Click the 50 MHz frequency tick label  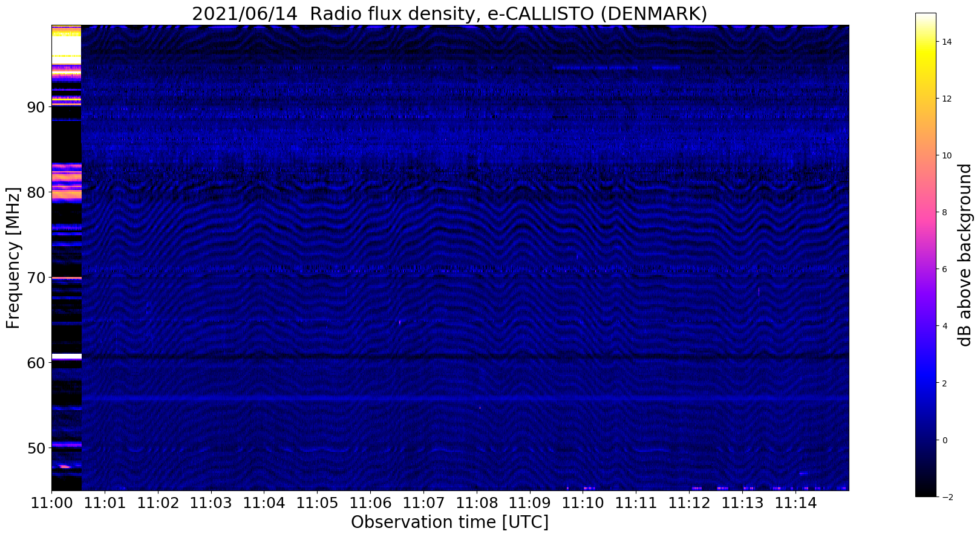pos(36,448)
